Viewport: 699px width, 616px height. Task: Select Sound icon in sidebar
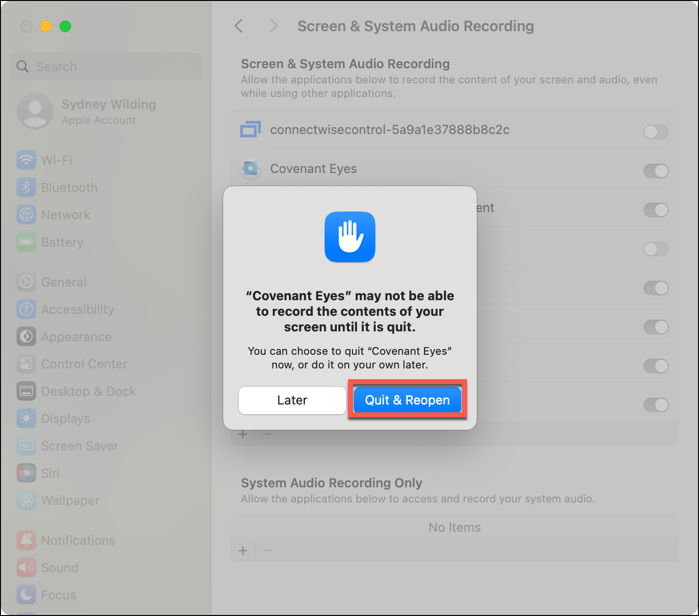click(x=26, y=567)
